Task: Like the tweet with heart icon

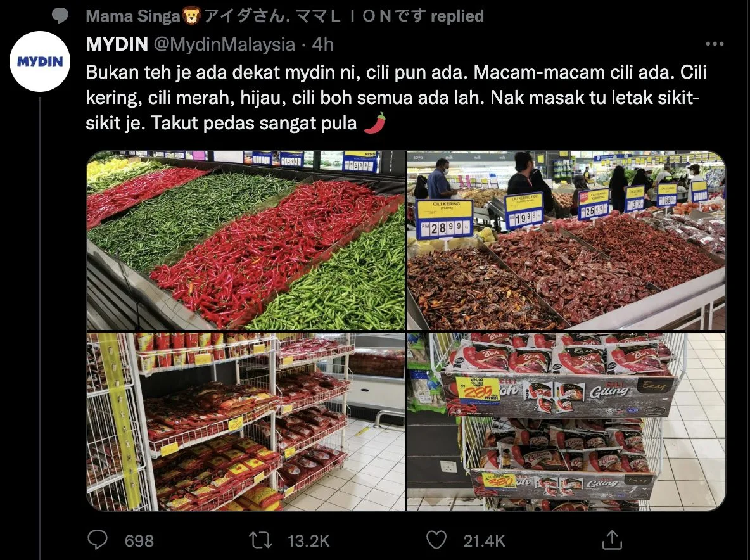Action: [x=436, y=540]
